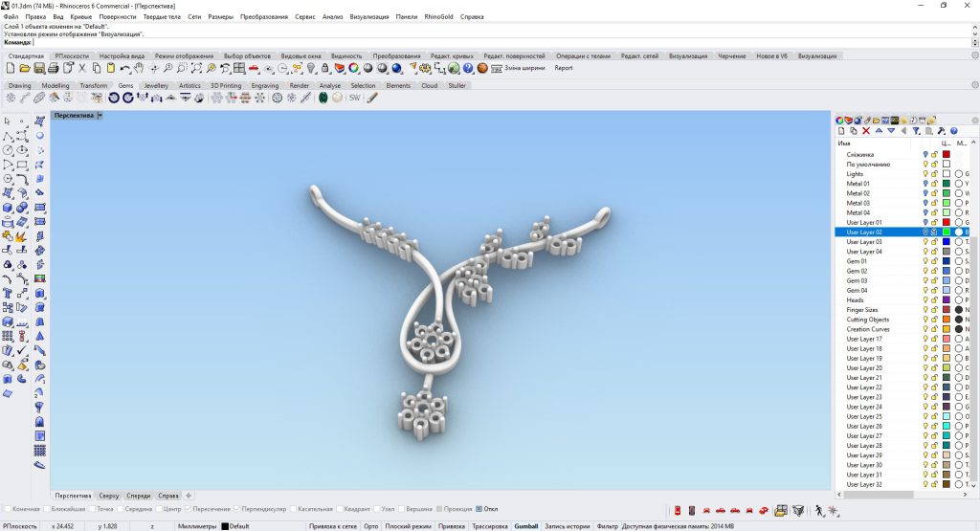The width and height of the screenshot is (980, 531).
Task: Toggle the Gumball button in status bar
Action: pyautogui.click(x=526, y=526)
